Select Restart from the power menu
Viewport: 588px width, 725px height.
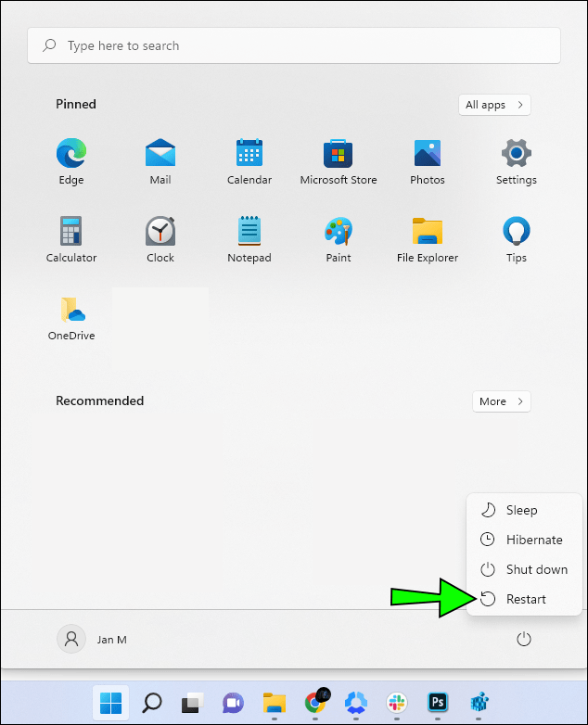[524, 599]
